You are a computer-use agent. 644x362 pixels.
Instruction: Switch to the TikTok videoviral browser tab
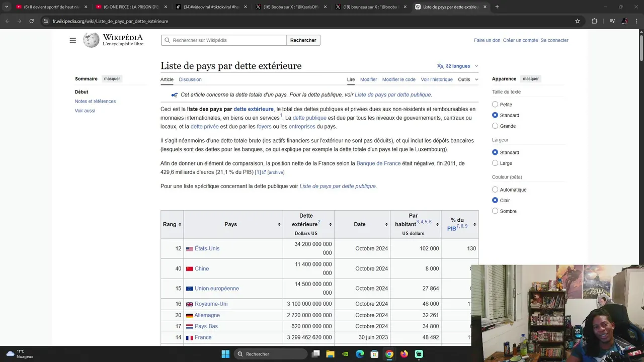pyautogui.click(x=210, y=7)
